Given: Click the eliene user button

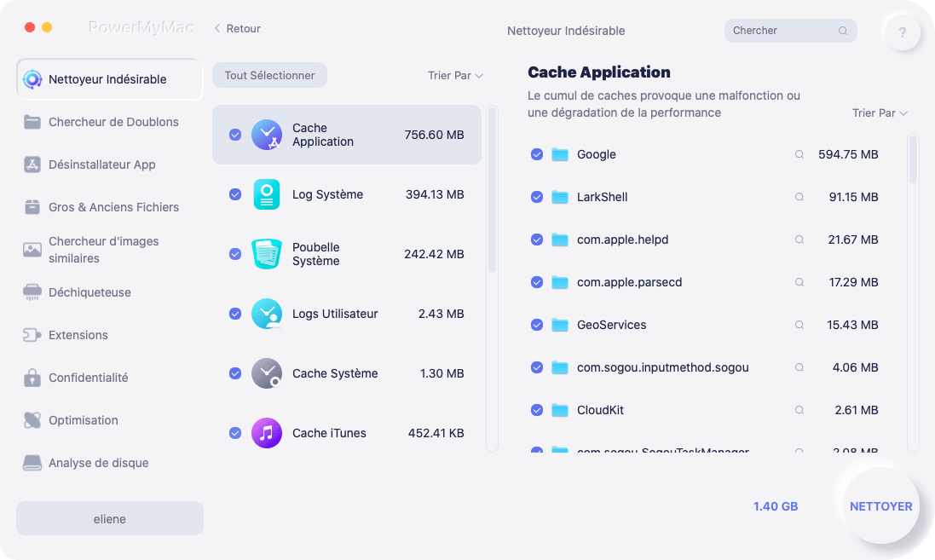Looking at the screenshot, I should [x=110, y=519].
